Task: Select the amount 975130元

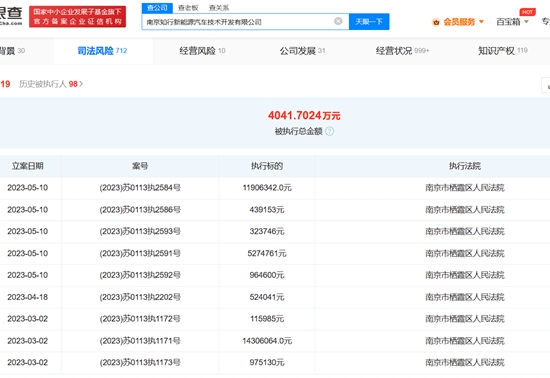Action: [267, 363]
